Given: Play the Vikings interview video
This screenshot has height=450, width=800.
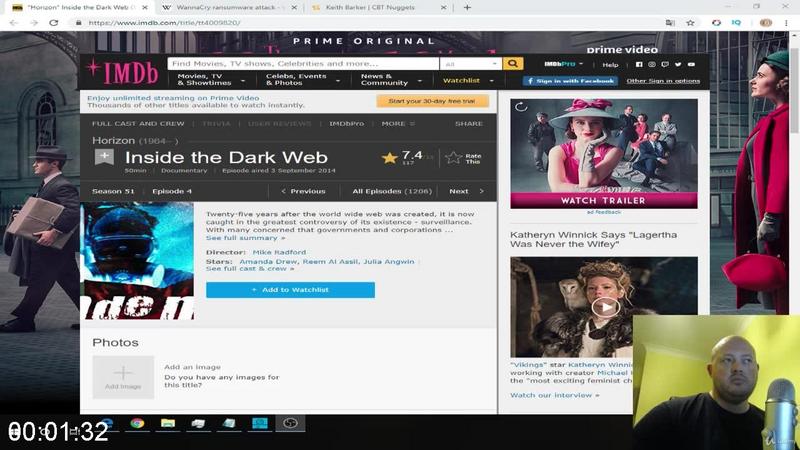Looking at the screenshot, I should coord(605,307).
